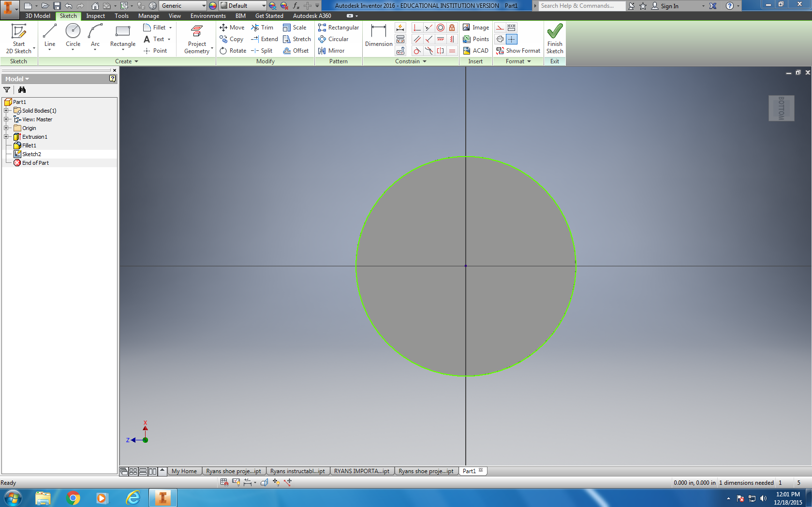This screenshot has height=507, width=812.
Task: Expand the Constrain panel dropdown
Action: click(x=411, y=61)
